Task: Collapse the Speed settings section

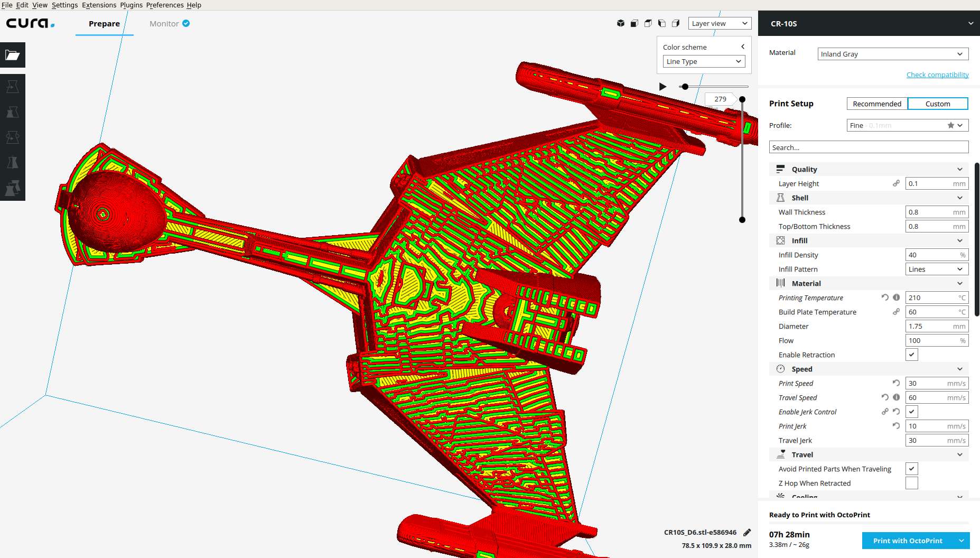Action: point(869,369)
